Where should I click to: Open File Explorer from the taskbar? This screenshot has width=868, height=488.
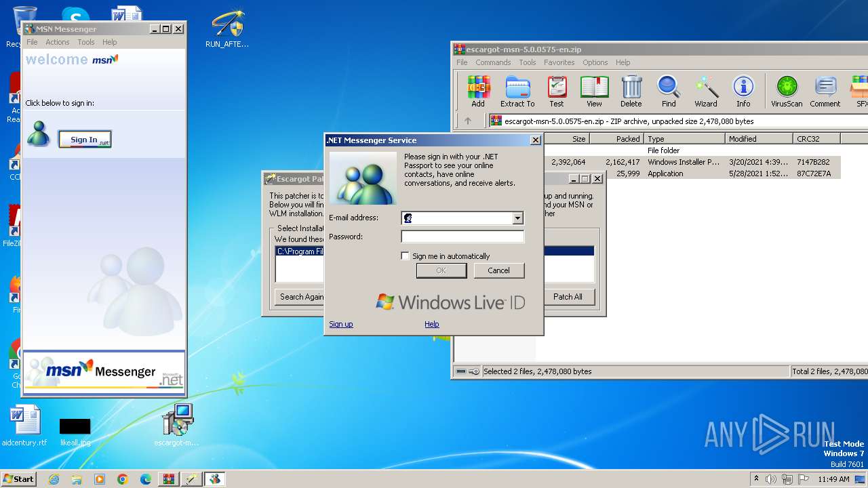[77, 479]
